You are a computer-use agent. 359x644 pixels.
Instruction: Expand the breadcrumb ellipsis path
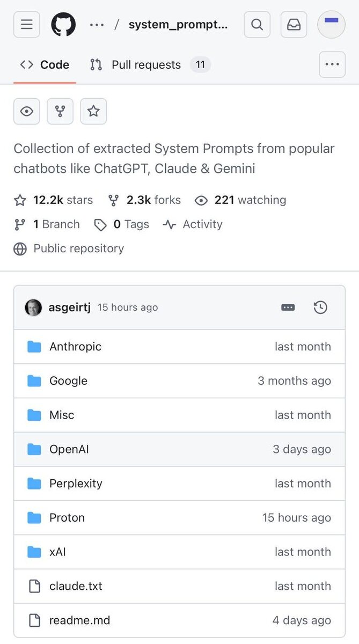tap(97, 25)
